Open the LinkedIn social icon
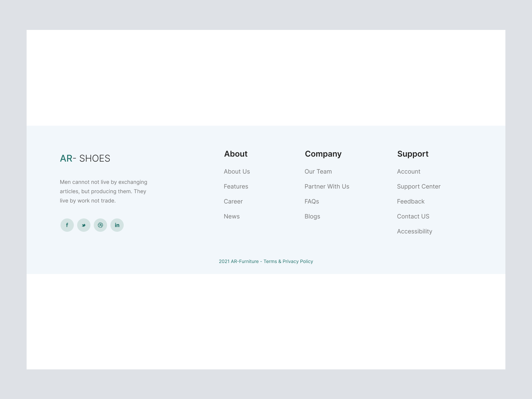 point(117,225)
